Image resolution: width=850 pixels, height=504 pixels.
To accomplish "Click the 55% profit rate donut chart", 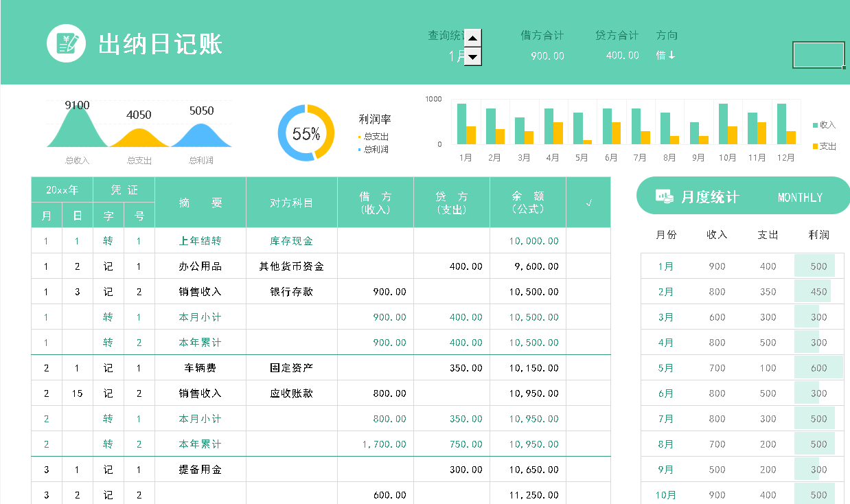I will tap(306, 133).
